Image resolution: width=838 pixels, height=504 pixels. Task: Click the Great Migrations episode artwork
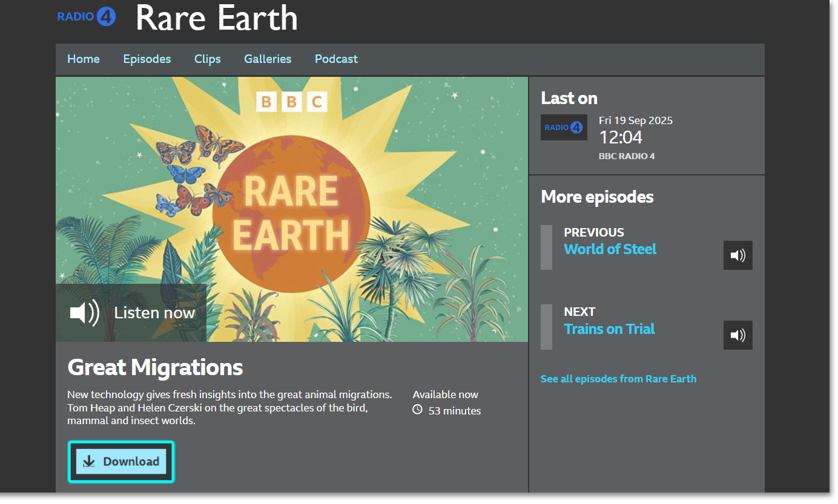pos(291,182)
